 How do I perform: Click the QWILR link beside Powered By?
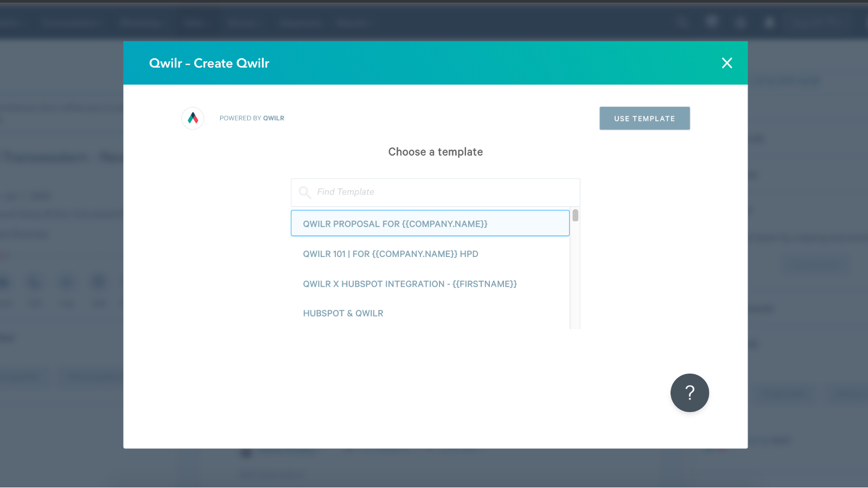coord(273,118)
